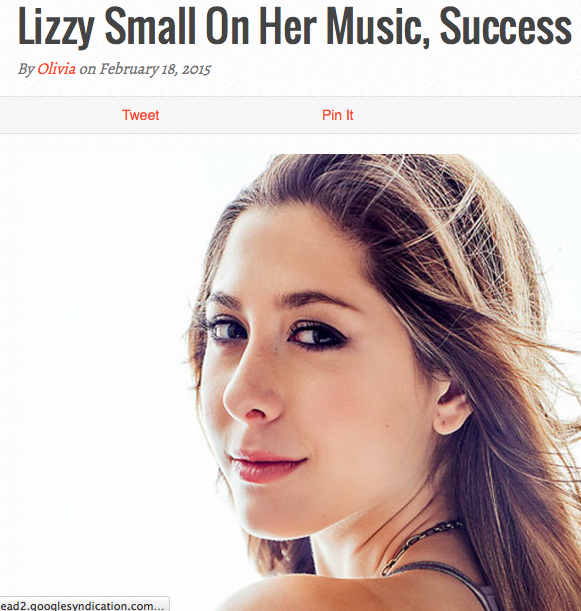Click the Pin It share link
Viewport: 581px width, 611px height.
(x=337, y=115)
